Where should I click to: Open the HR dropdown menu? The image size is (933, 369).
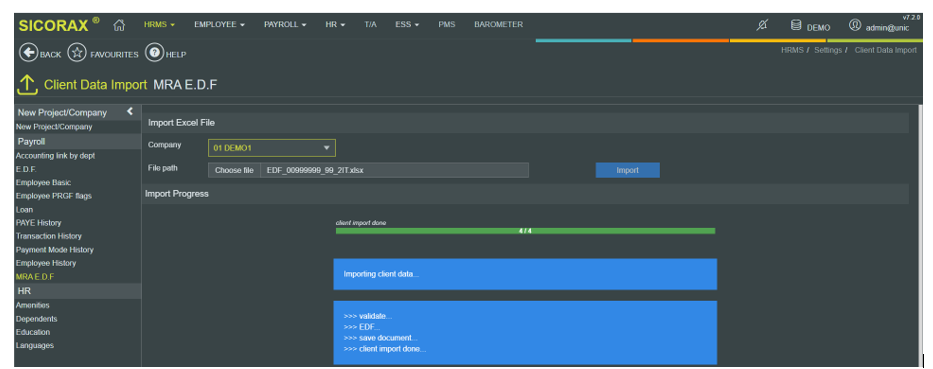tap(335, 25)
